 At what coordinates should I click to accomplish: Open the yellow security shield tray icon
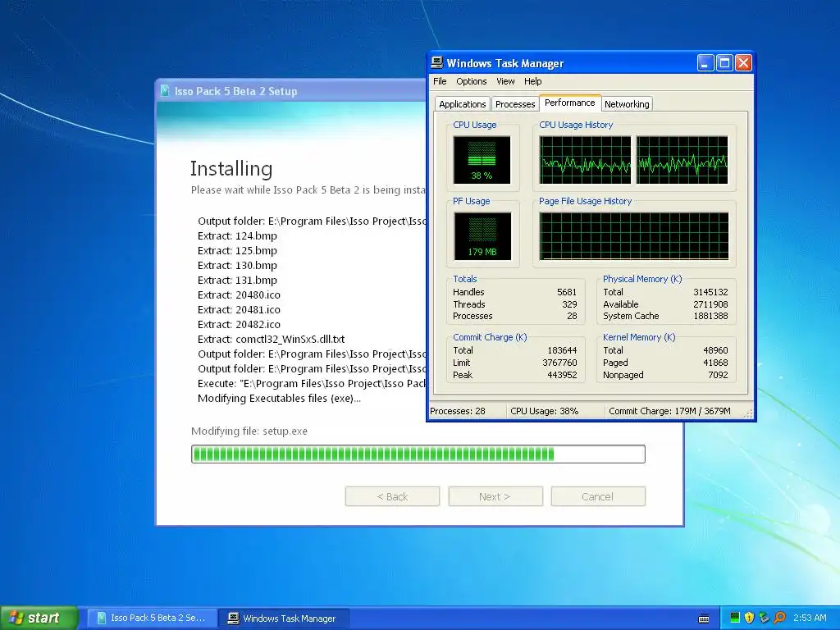pos(750,618)
